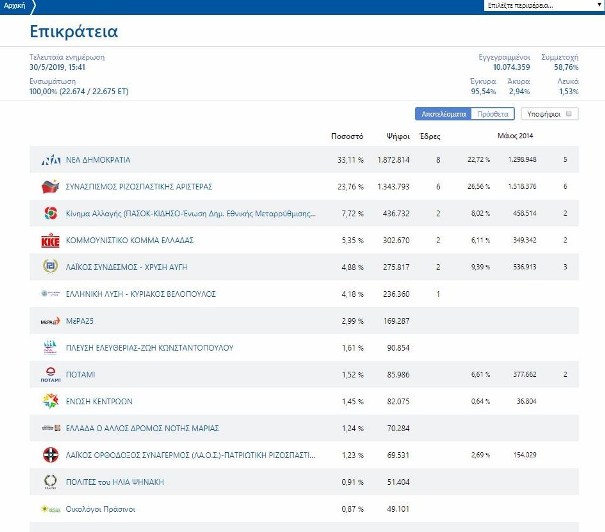Image resolution: width=605 pixels, height=532 pixels.
Task: Click the 33,11 % percentage value
Action: pos(350,160)
